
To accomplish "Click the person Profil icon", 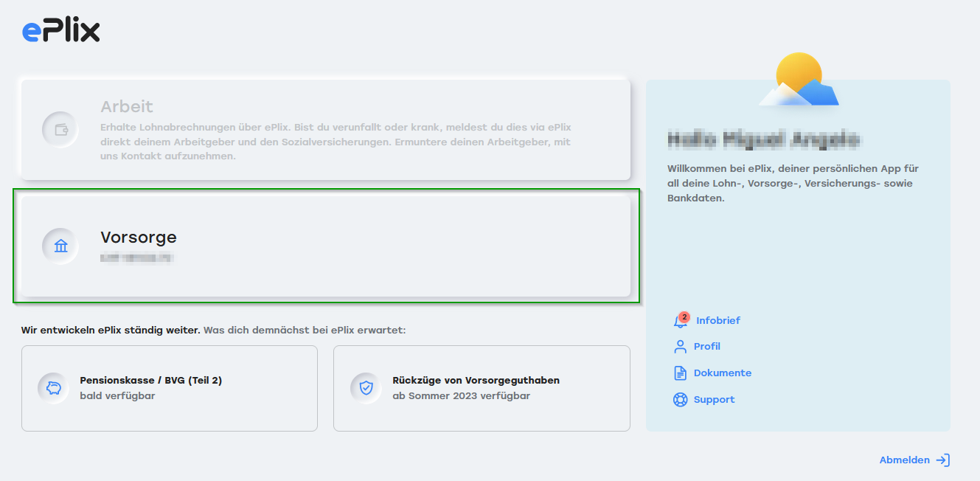I will 680,347.
